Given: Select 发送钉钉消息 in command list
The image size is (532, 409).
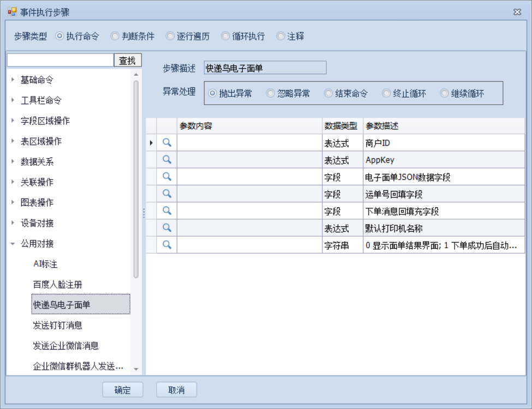Looking at the screenshot, I should click(x=58, y=326).
